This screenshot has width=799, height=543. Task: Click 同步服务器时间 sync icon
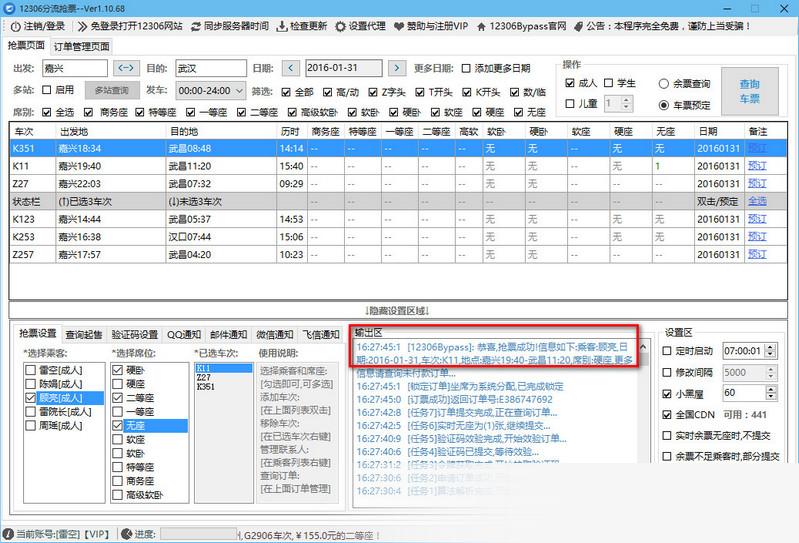(200, 25)
